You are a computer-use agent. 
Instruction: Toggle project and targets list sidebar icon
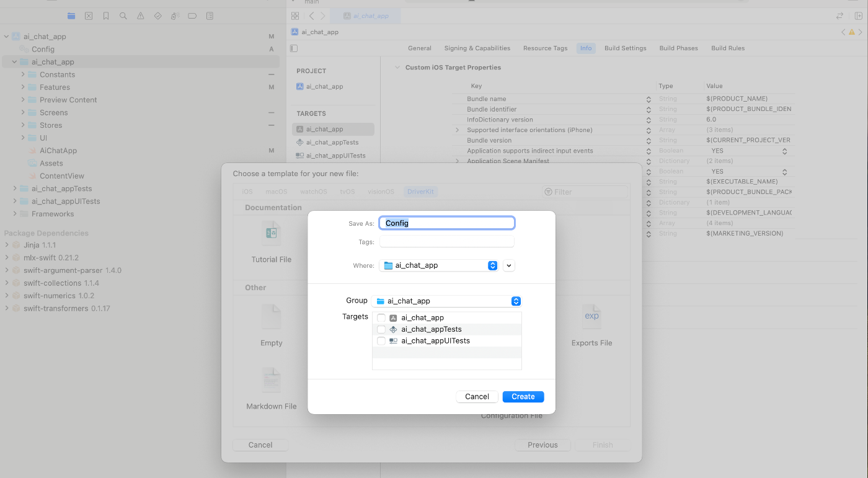(x=294, y=48)
